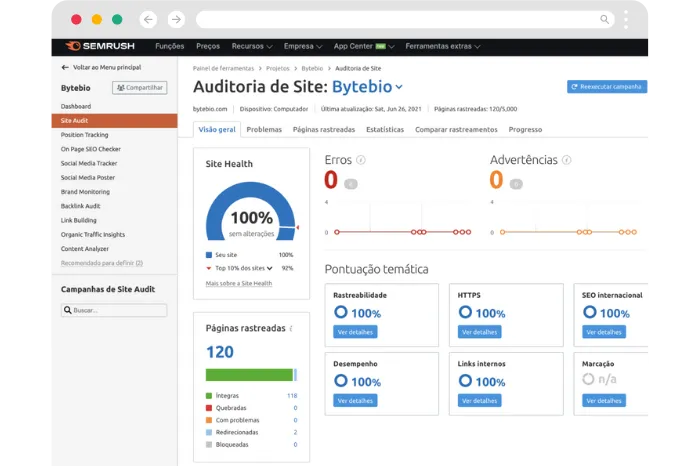Click Reexecutar campanha button
This screenshot has width=700, height=466.
pos(607,87)
